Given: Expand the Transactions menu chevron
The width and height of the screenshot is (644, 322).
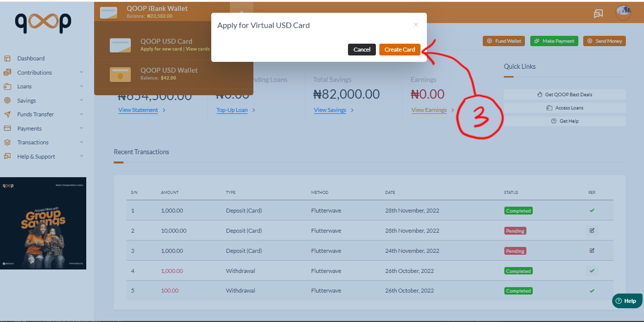Looking at the screenshot, I should tap(81, 142).
